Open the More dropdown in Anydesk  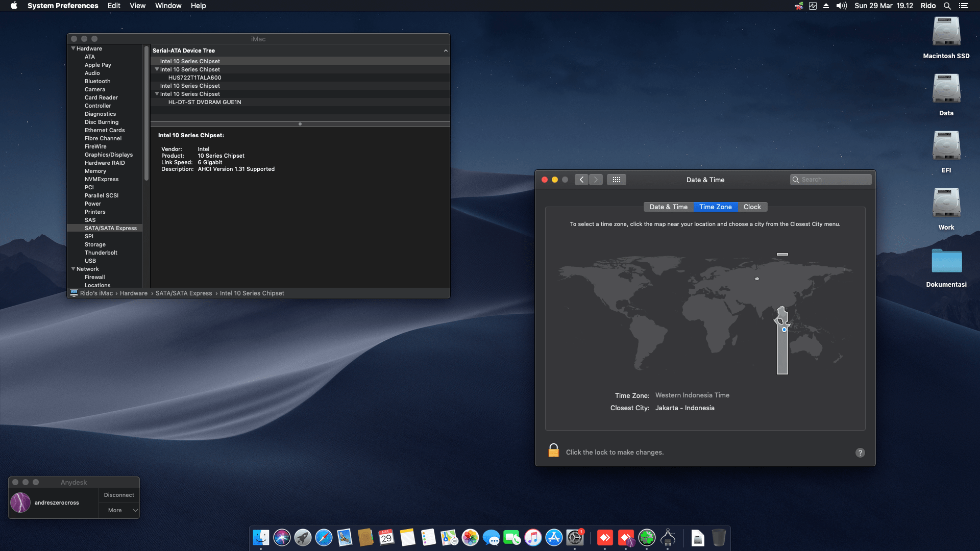coord(119,510)
